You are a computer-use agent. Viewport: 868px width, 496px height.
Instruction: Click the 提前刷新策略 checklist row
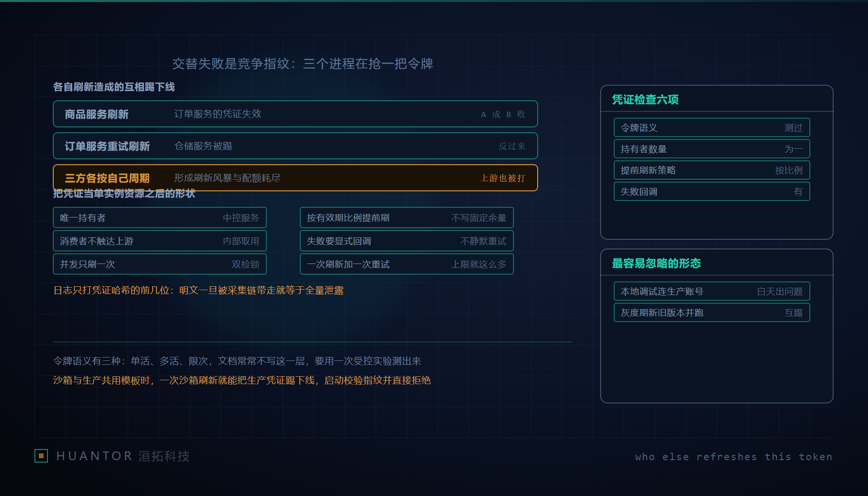(712, 170)
